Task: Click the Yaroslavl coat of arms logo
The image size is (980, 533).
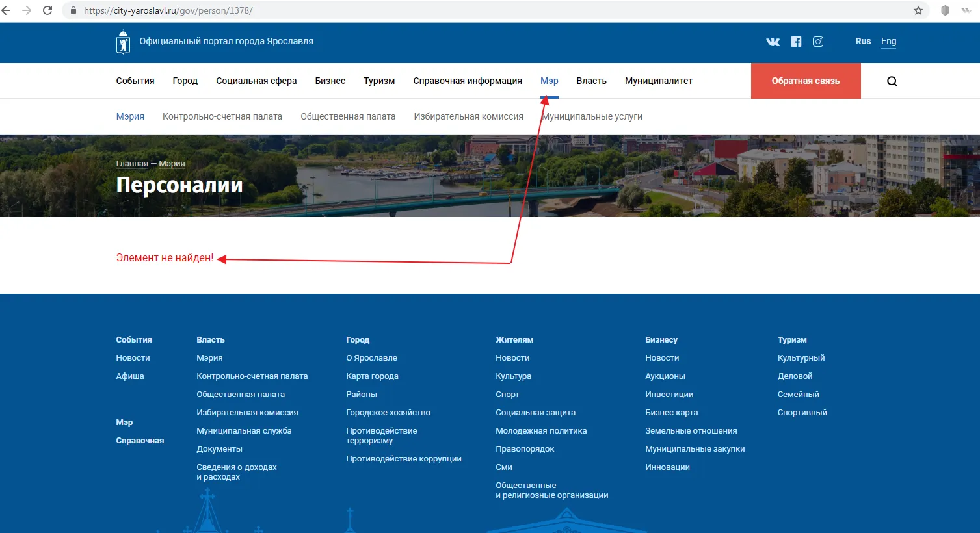Action: (123, 42)
